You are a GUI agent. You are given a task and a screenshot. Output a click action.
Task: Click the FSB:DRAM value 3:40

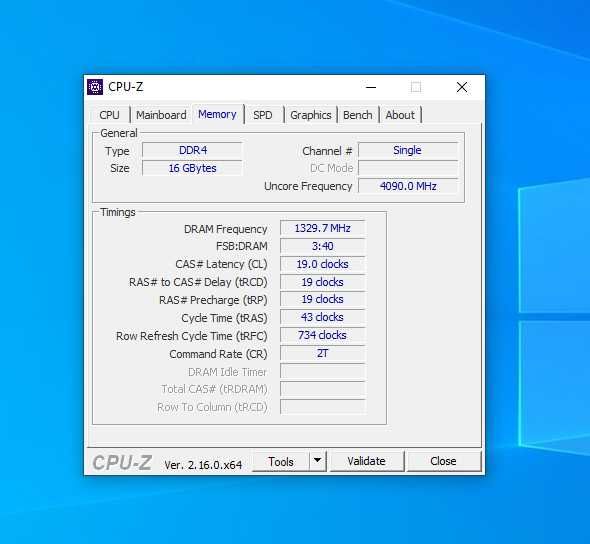322,246
